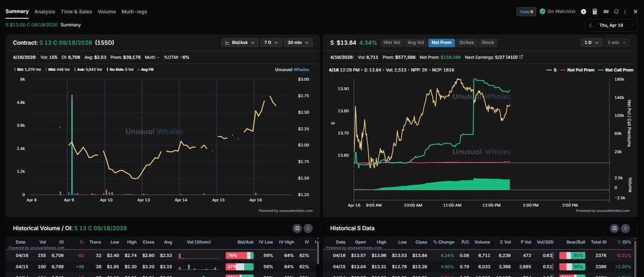Expand the 1 D timeframe dropdown
The width and height of the screenshot is (644, 277).
point(591,42)
